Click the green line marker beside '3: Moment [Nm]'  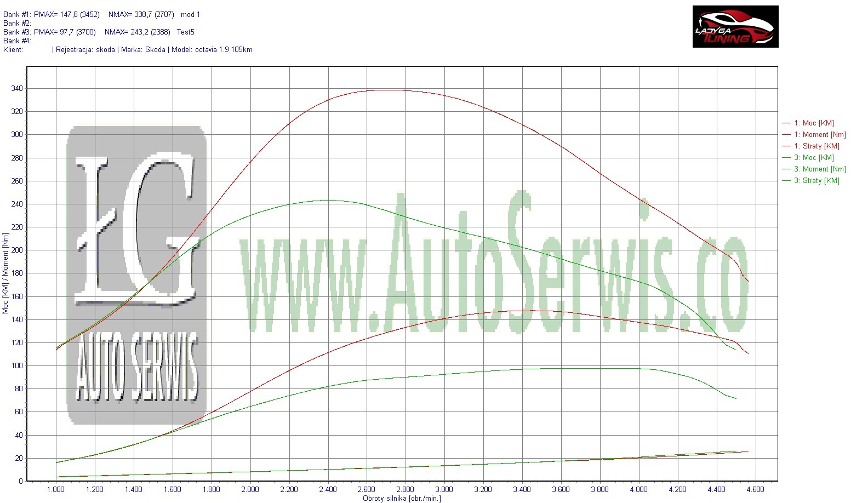786,169
